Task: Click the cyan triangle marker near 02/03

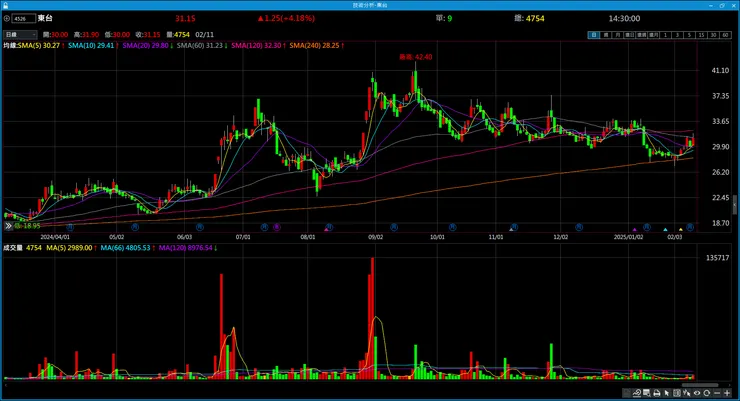Action: click(x=665, y=230)
